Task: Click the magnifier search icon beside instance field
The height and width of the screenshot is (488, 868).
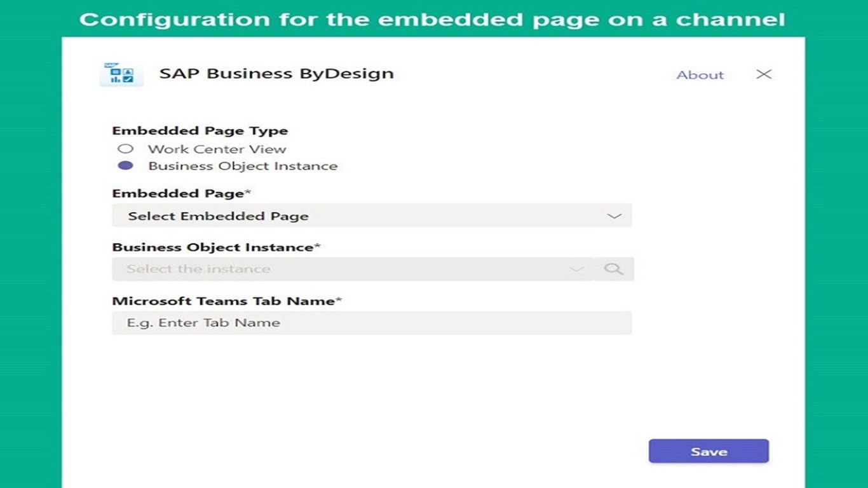Action: pos(613,269)
